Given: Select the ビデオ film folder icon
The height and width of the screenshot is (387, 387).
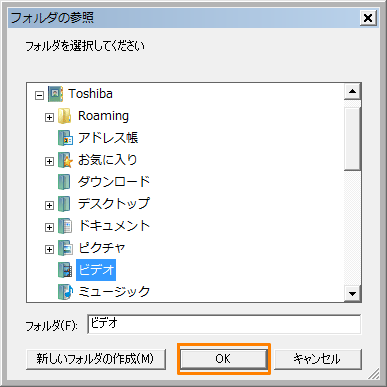Looking at the screenshot, I should pos(65,270).
